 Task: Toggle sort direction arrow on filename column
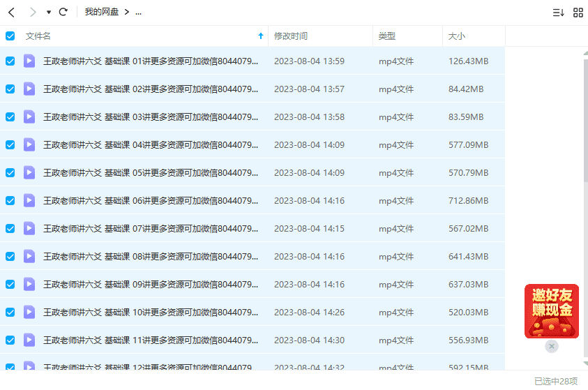(261, 36)
